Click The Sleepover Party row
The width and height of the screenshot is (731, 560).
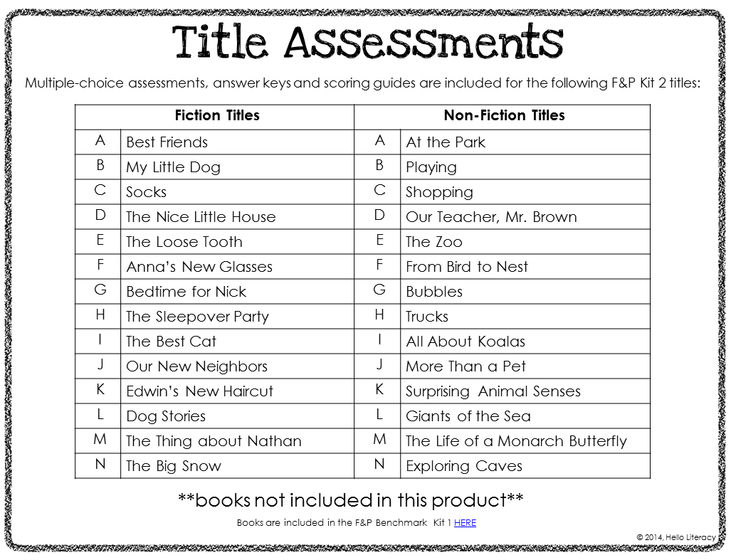point(197,317)
